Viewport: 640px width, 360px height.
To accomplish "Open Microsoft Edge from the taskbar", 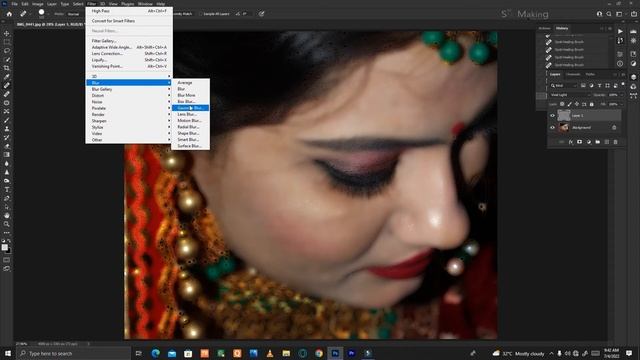I will click(156, 353).
